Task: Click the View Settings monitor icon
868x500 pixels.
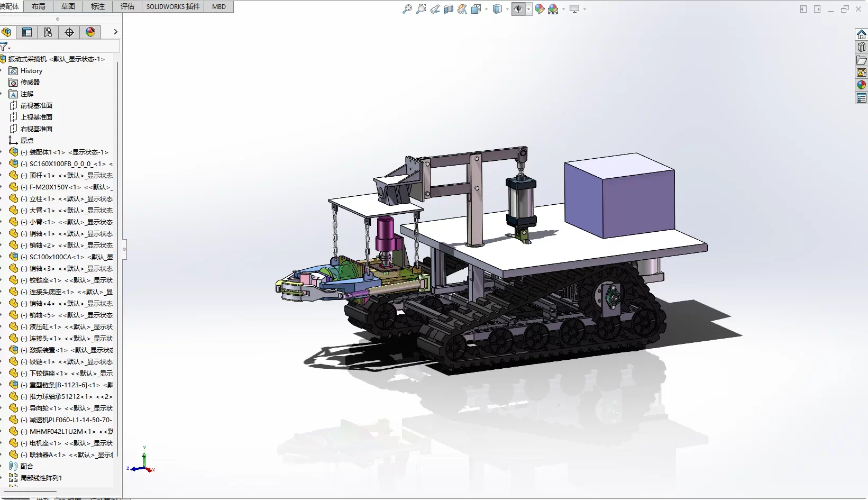Action: [x=574, y=9]
